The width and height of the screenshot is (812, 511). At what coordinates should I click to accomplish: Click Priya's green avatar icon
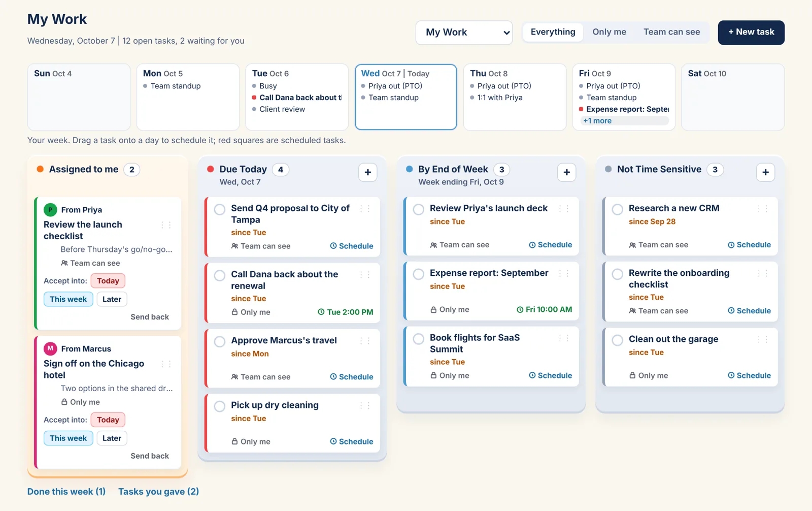pos(50,209)
